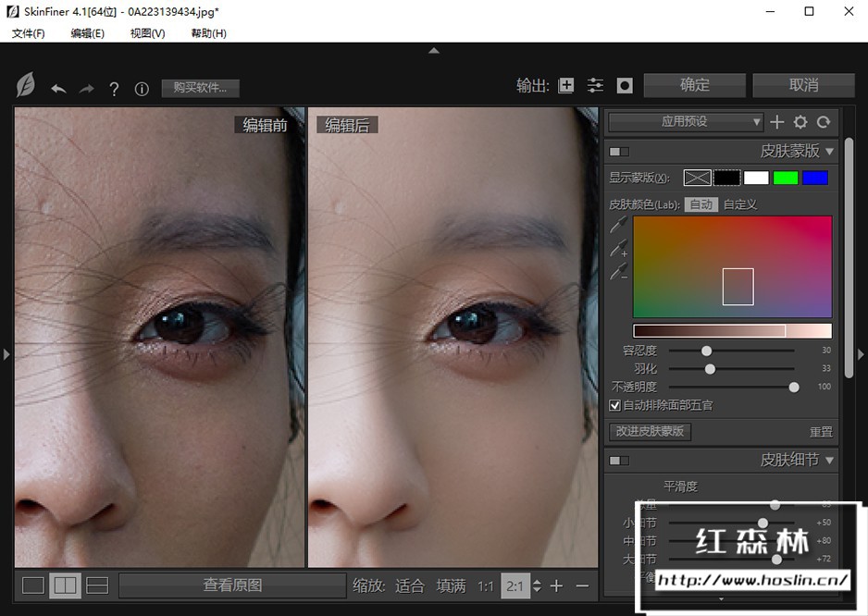This screenshot has height=616, width=868.
Task: Collapse the 皮肤蒙版 section
Action: coord(829,152)
